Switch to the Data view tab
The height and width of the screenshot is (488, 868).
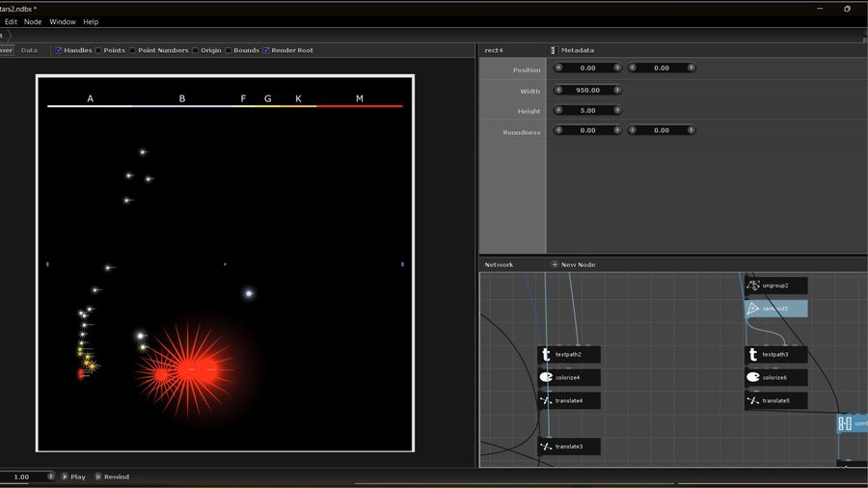click(x=29, y=50)
